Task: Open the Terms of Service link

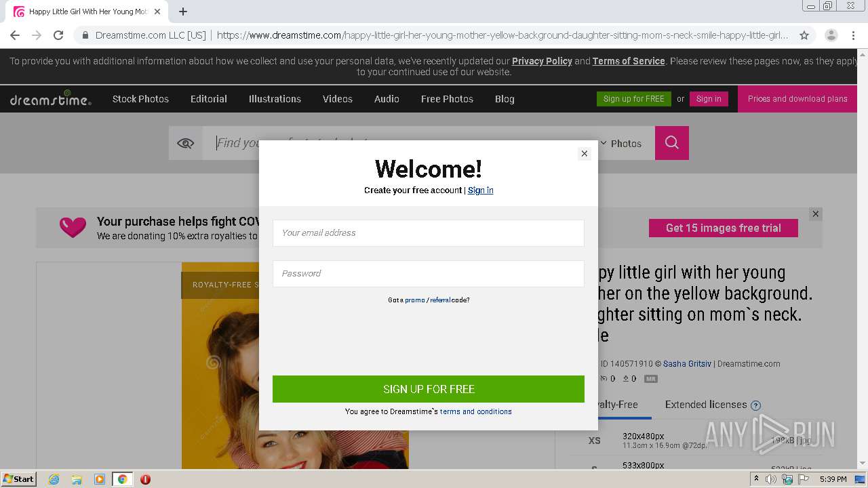Action: click(x=629, y=61)
